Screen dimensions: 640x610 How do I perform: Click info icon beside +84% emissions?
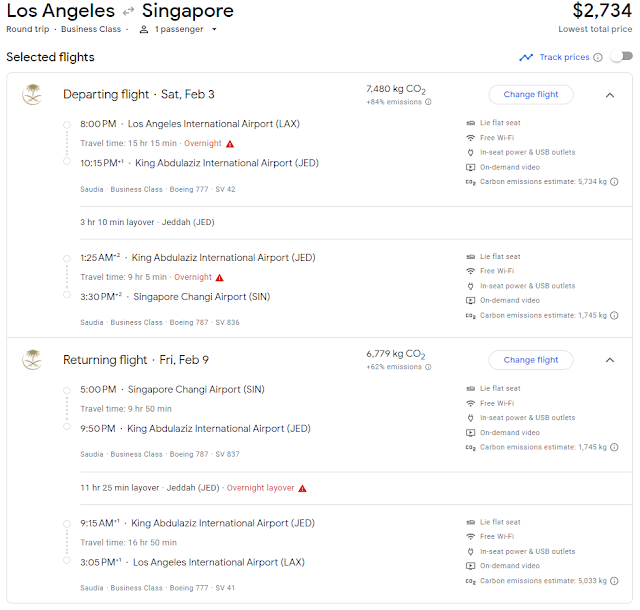[428, 102]
